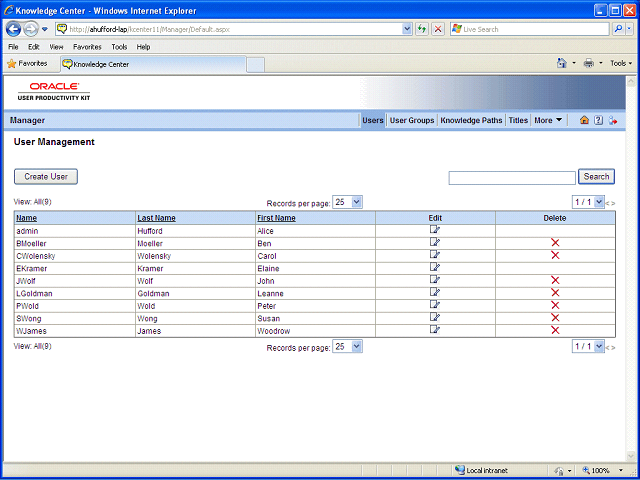This screenshot has height=480, width=640.
Task: Open recent pages dropdown arrow
Action: pos(45,29)
